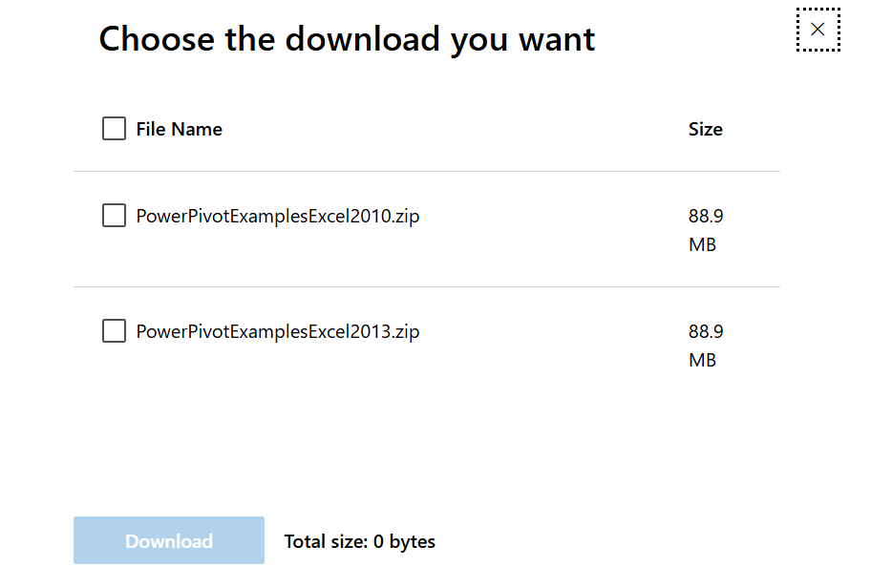
Task: Click the word download in the dialog title
Action: click(362, 39)
